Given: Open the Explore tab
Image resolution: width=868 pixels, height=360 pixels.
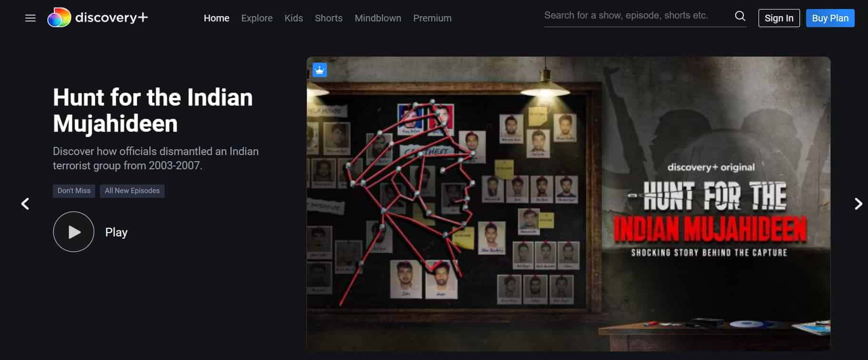Looking at the screenshot, I should [257, 18].
